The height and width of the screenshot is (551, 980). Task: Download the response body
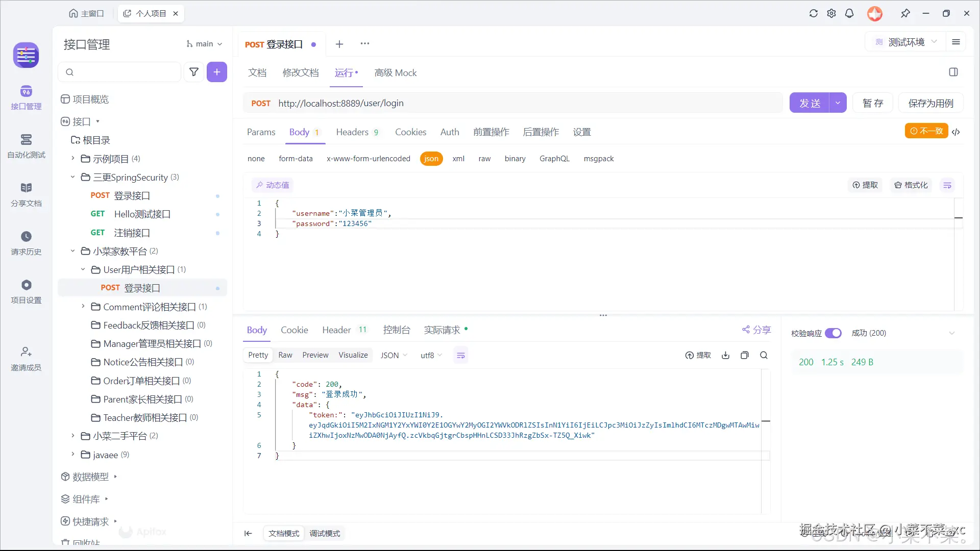(725, 356)
